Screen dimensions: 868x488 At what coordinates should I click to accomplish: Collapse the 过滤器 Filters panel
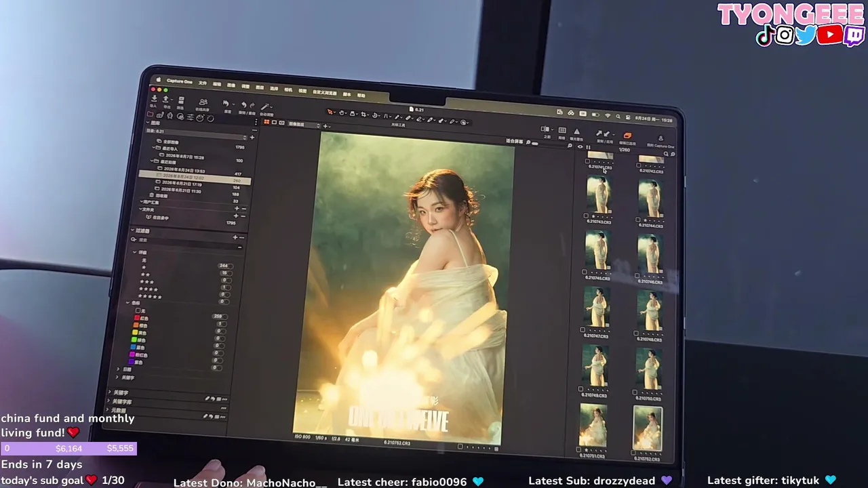(133, 230)
